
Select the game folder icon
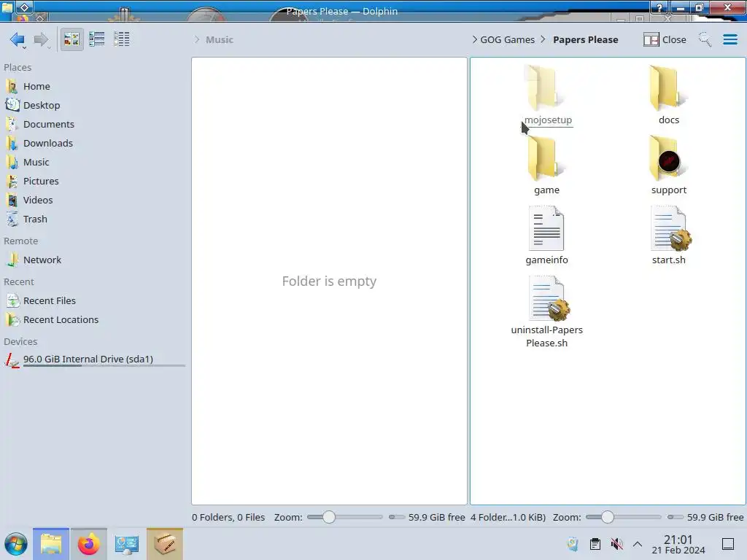tap(544, 158)
